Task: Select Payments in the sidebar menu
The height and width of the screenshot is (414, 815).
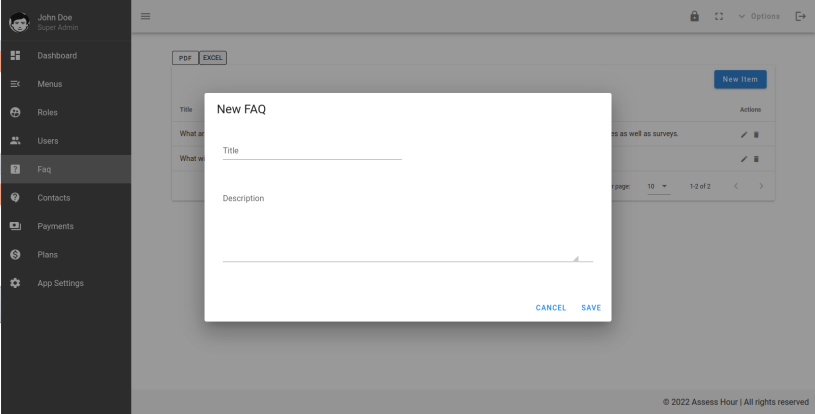Action: click(x=56, y=226)
